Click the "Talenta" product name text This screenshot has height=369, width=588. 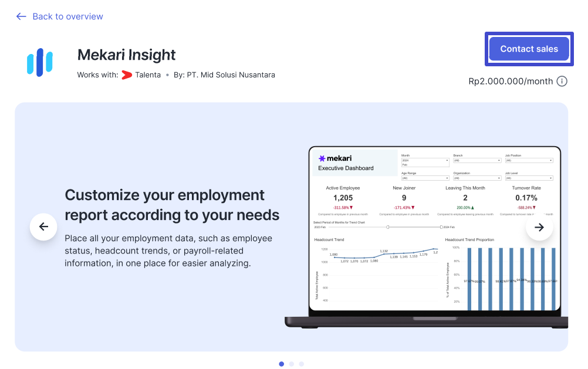tap(148, 75)
